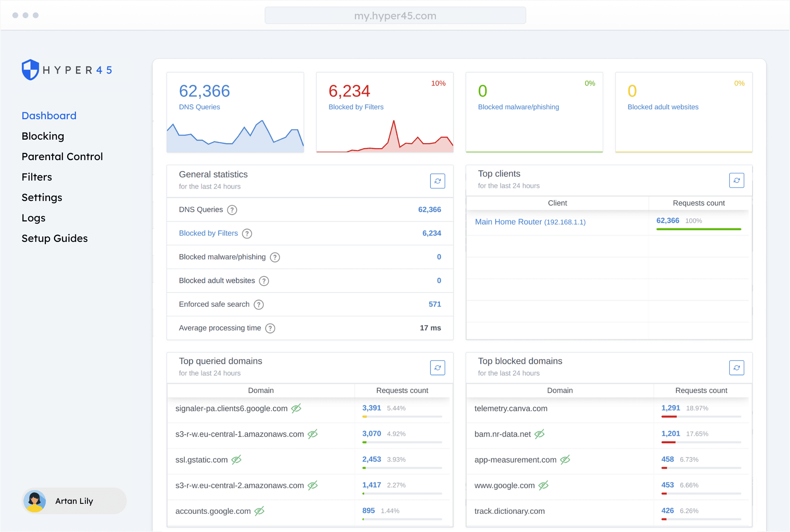Toggle eye icon beside bam.nr-data.net
The height and width of the screenshot is (532, 790).
pyautogui.click(x=540, y=434)
